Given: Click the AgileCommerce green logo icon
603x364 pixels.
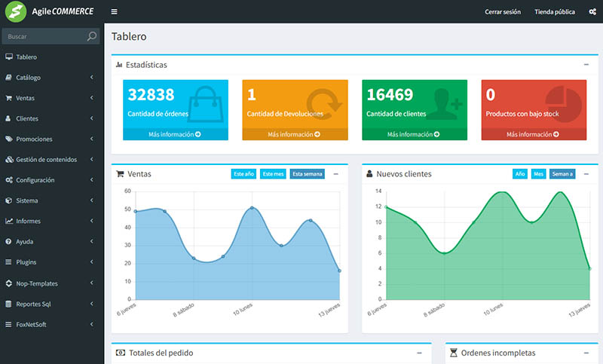Looking at the screenshot, I should tap(15, 11).
